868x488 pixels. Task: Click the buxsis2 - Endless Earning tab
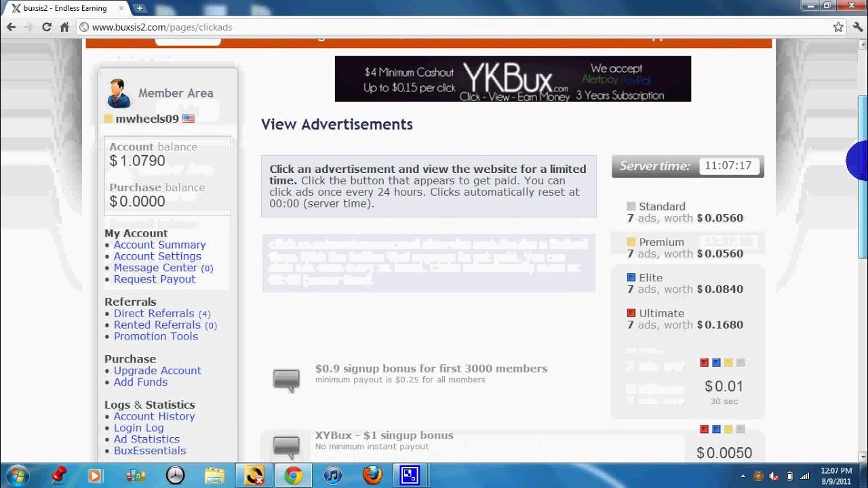tap(64, 8)
